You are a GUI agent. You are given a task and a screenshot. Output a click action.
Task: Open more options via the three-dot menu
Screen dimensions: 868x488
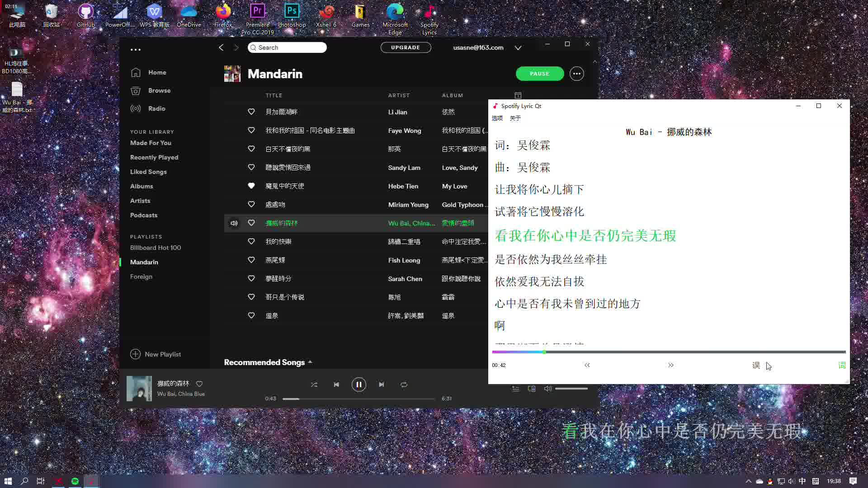point(576,73)
